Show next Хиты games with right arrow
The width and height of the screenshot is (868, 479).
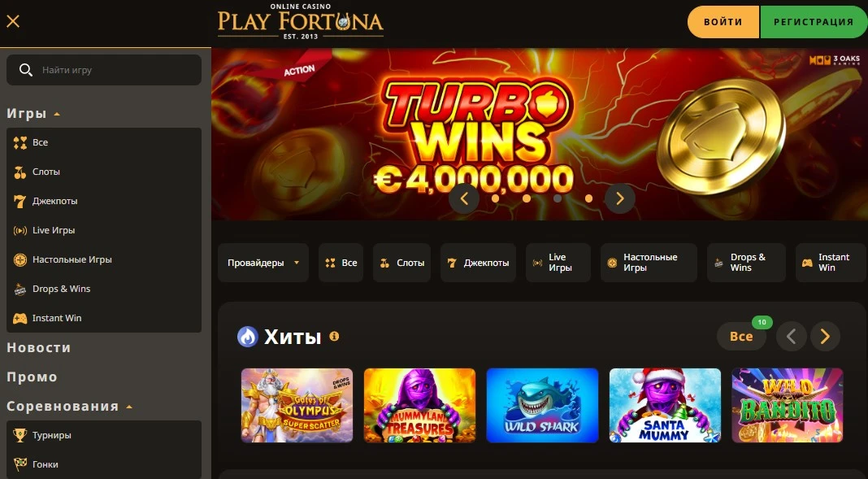point(826,336)
